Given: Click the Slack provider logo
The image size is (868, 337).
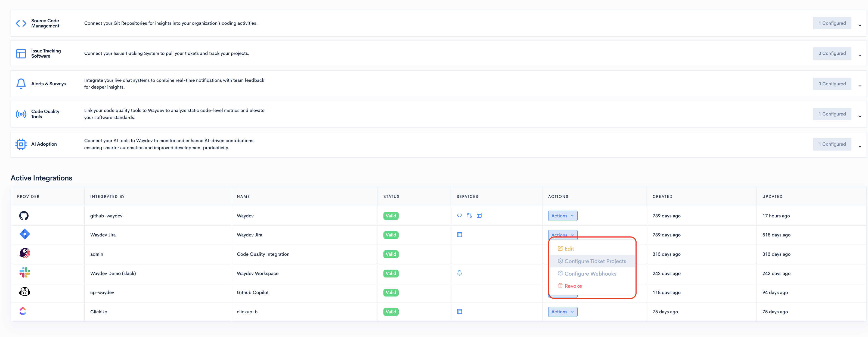Looking at the screenshot, I should pos(24,272).
